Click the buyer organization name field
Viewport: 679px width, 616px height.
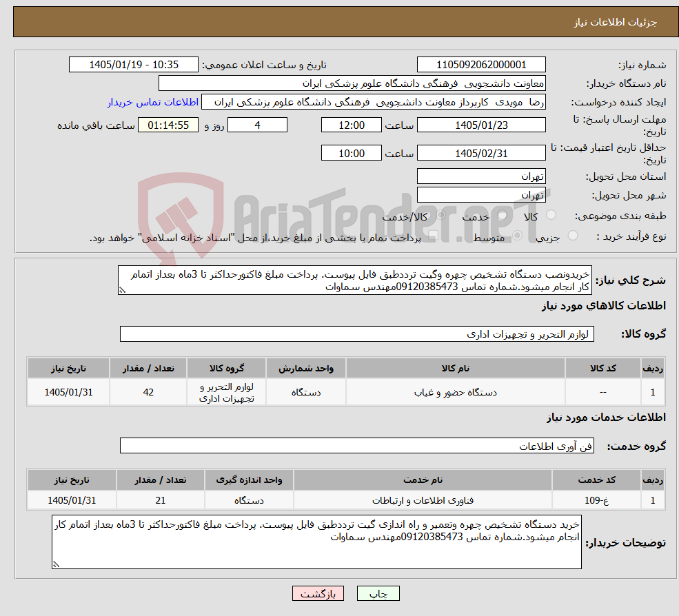pyautogui.click(x=352, y=83)
